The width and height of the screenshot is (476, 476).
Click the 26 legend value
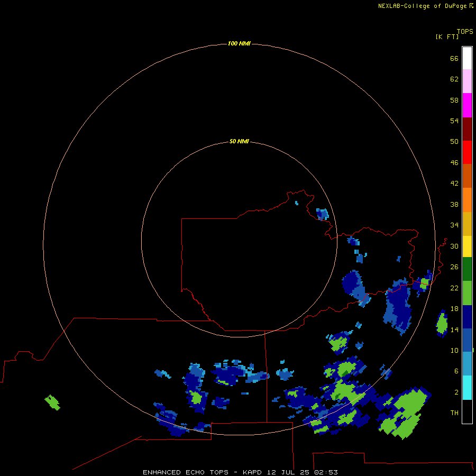click(454, 267)
